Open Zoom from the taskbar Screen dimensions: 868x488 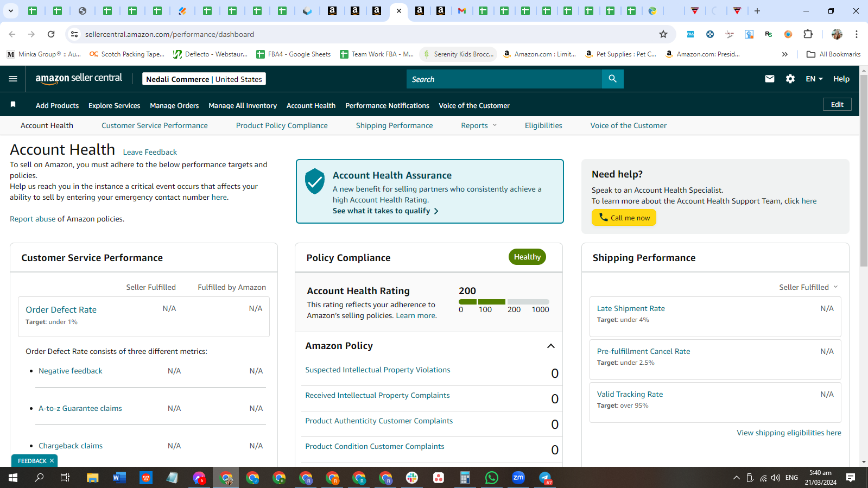click(518, 478)
